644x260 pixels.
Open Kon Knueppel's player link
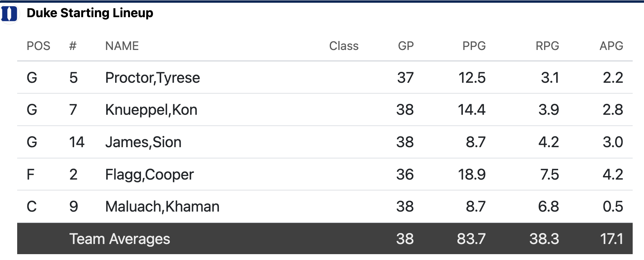151,110
